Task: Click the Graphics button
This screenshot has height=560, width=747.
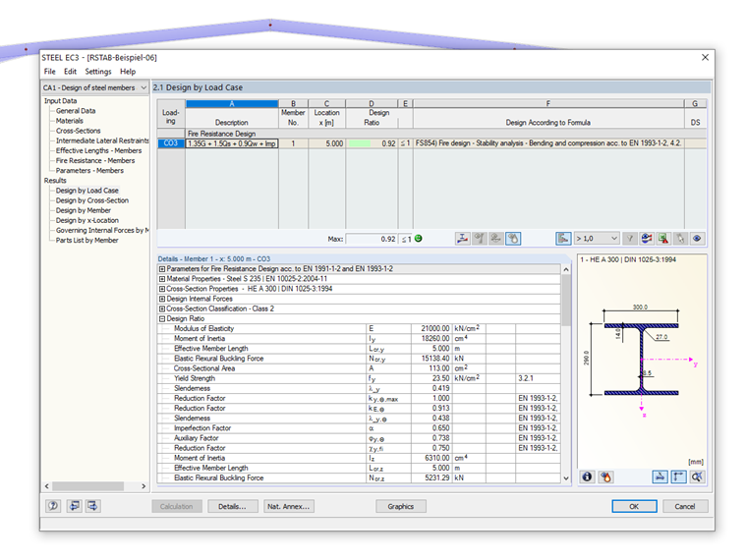Action: pos(401,506)
